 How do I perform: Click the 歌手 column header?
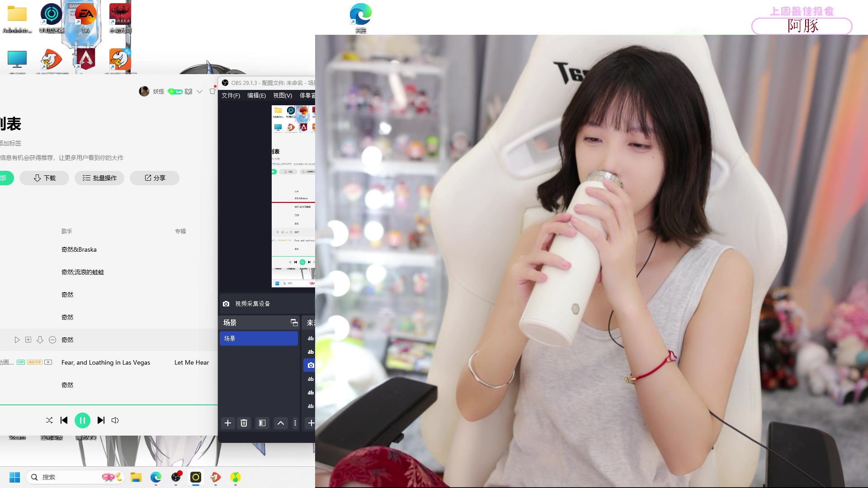[x=67, y=231]
